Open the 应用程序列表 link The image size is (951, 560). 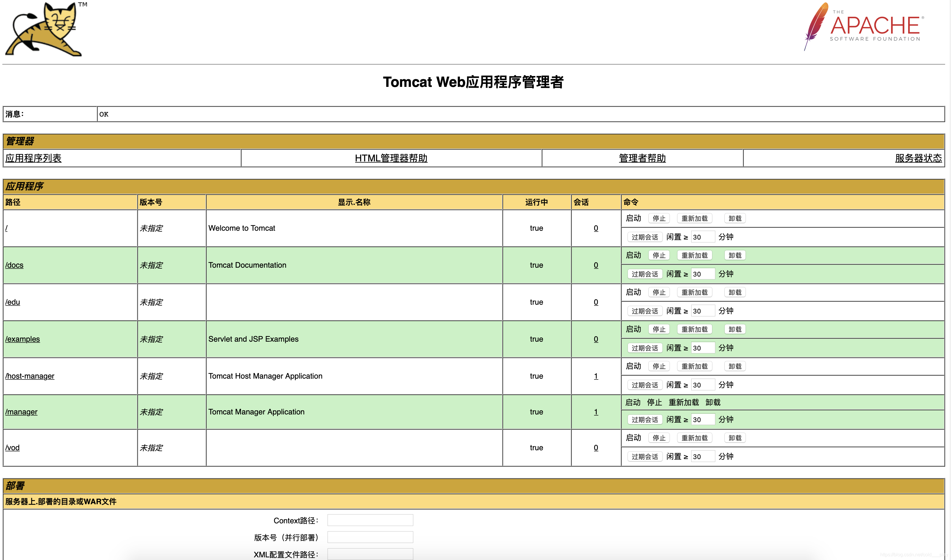click(x=33, y=158)
